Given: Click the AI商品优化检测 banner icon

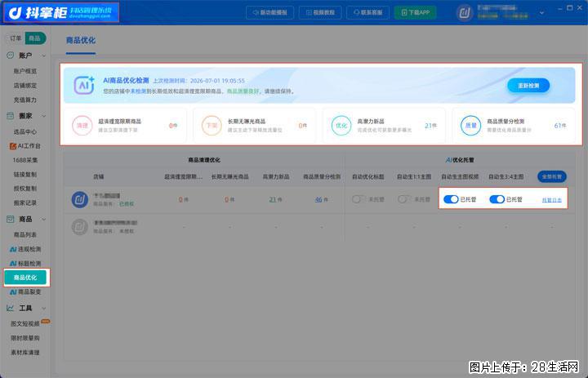Looking at the screenshot, I should tap(84, 85).
